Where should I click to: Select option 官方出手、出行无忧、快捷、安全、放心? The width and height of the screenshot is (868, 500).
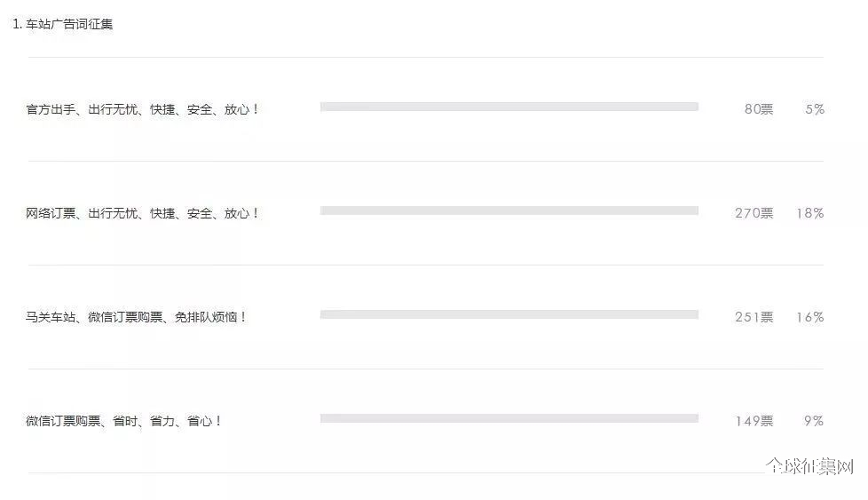point(142,109)
